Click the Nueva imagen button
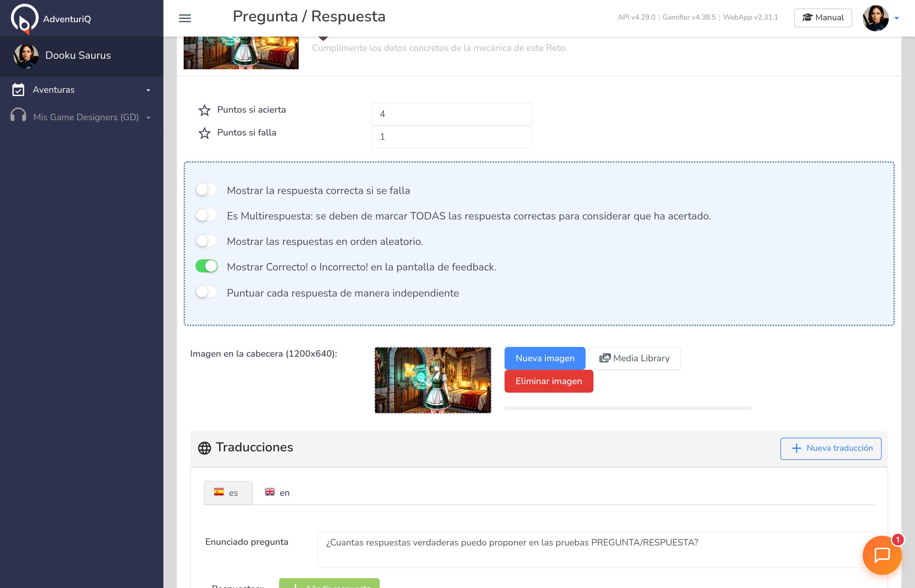This screenshot has width=915, height=588. pyautogui.click(x=545, y=358)
